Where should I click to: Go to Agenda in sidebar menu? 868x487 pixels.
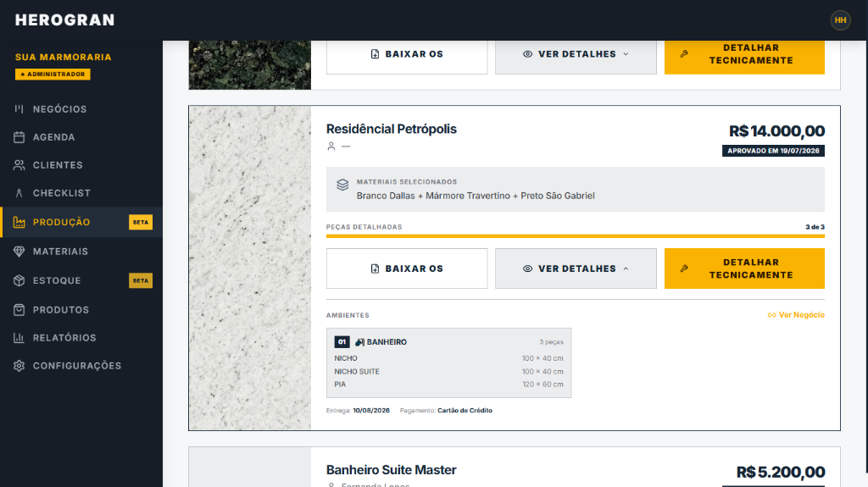(53, 137)
